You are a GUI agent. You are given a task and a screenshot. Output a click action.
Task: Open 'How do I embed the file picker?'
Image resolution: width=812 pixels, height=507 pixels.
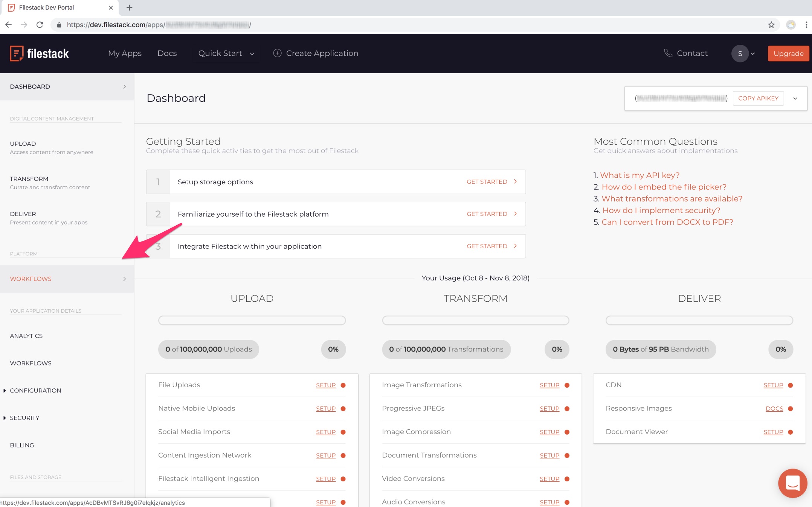pos(664,187)
